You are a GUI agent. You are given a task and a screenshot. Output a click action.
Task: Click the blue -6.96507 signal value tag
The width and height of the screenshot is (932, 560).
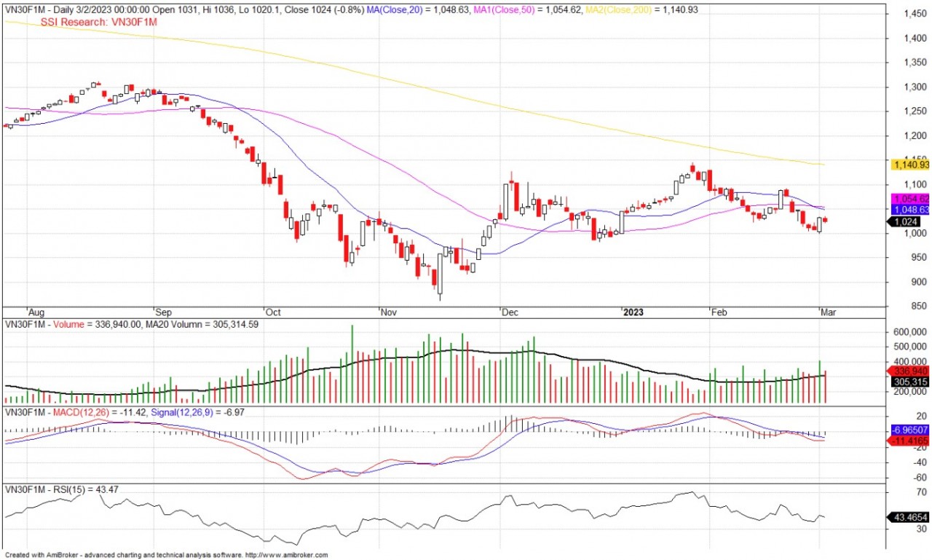[911, 430]
